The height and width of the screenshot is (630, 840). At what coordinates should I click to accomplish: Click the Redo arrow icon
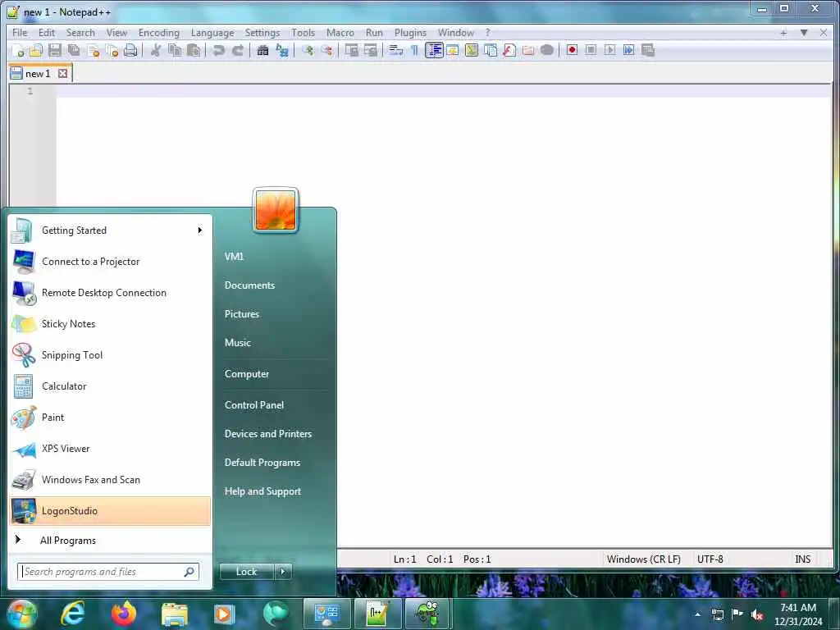click(238, 51)
